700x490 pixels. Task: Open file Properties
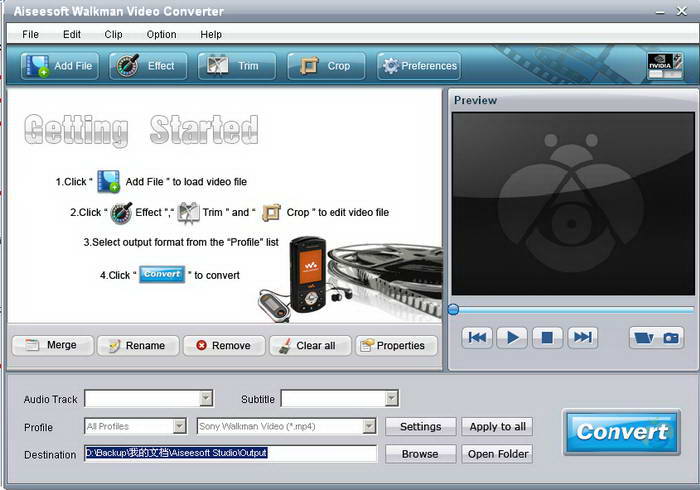point(396,345)
